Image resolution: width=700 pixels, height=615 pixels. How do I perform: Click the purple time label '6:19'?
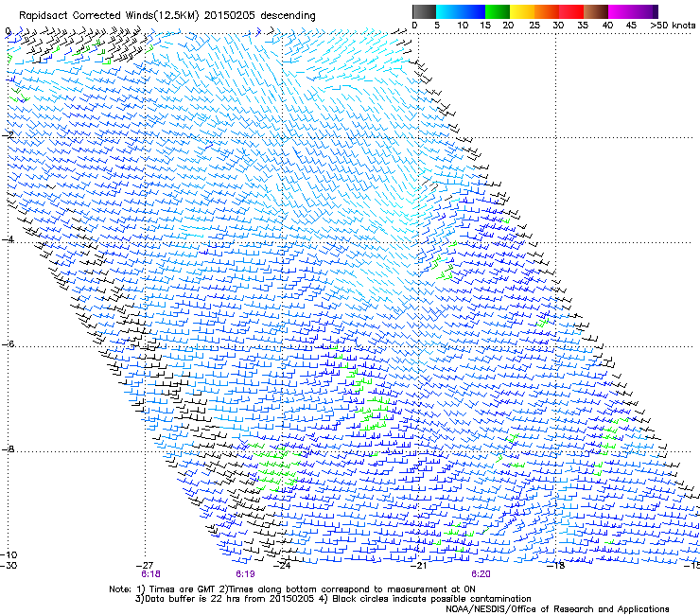pyautogui.click(x=245, y=574)
